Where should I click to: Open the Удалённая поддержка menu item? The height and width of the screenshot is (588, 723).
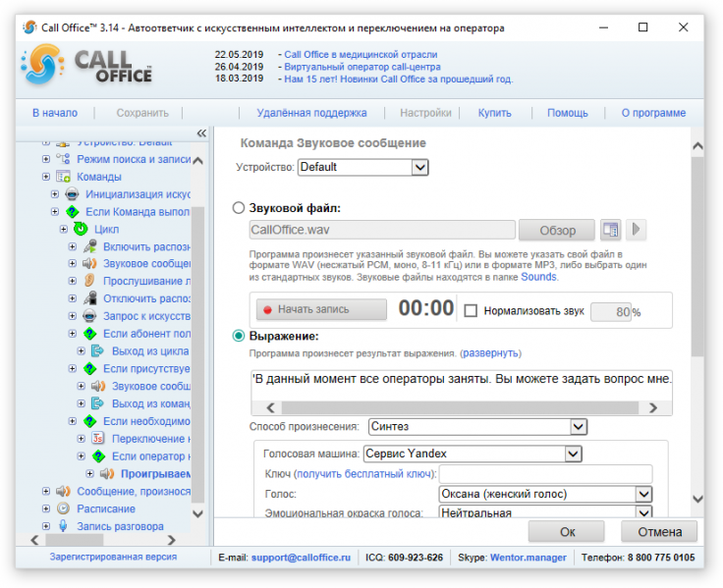point(311,113)
